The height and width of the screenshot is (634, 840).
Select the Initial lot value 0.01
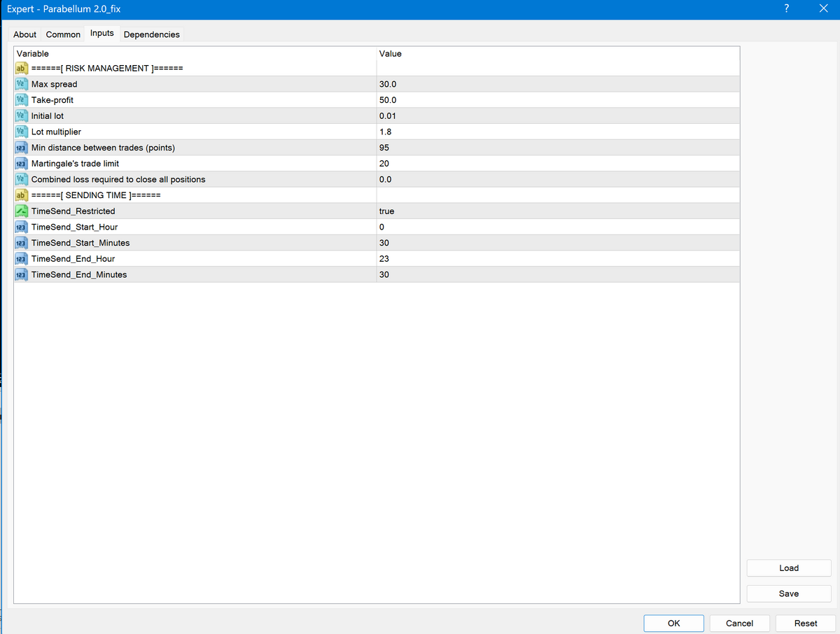pos(388,116)
